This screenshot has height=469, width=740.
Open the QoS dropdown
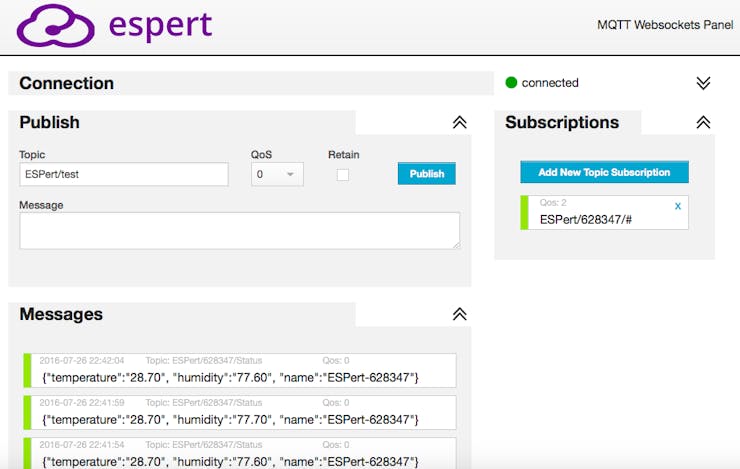coord(277,174)
